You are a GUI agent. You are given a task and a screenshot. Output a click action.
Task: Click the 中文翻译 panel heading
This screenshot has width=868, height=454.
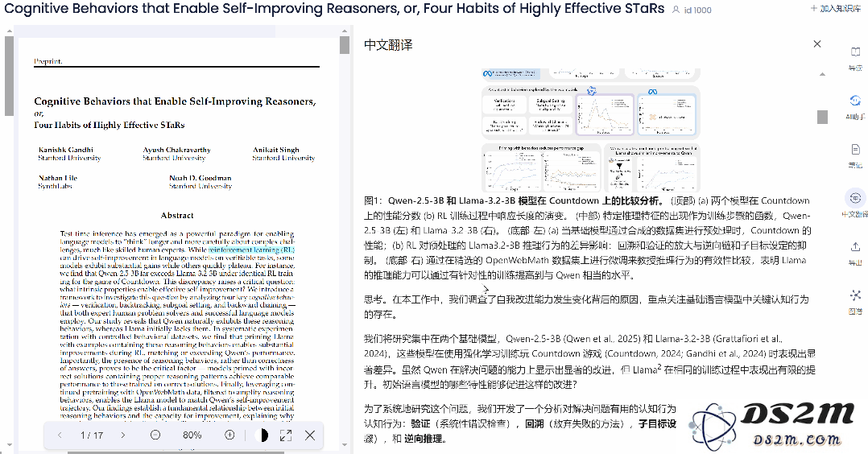pyautogui.click(x=388, y=45)
